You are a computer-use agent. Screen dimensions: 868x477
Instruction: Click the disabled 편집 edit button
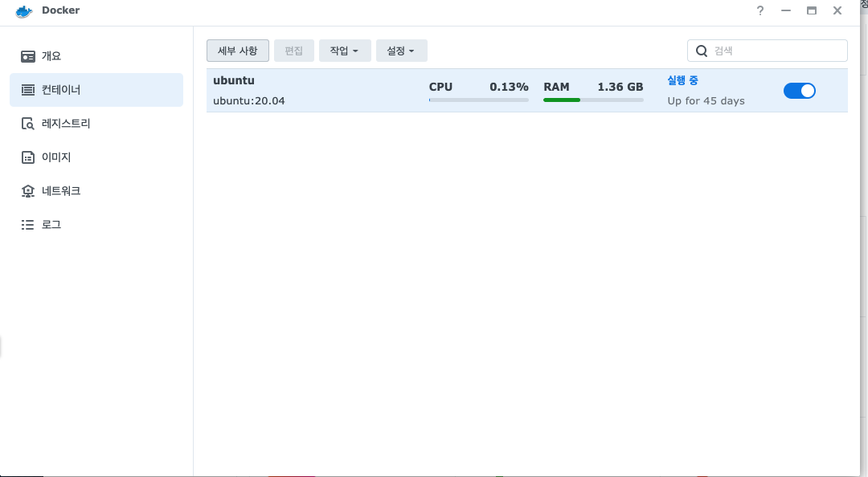[294, 51]
